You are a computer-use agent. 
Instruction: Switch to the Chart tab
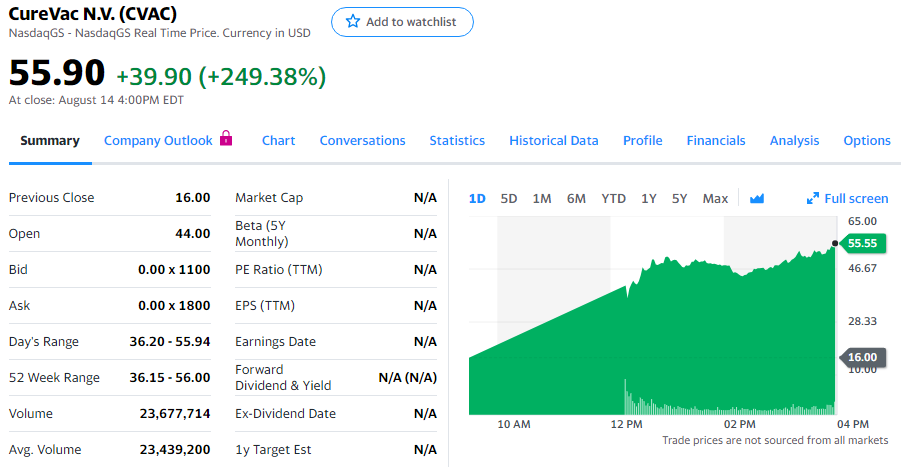click(x=279, y=141)
